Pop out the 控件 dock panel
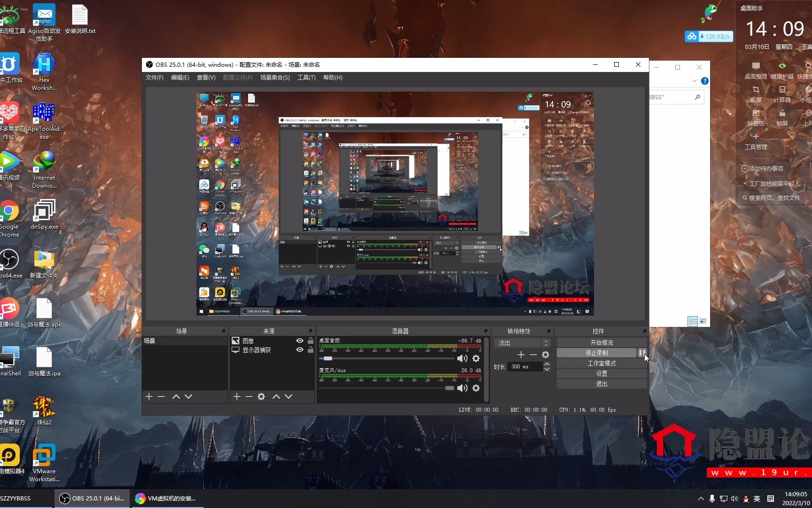812x508 pixels. pyautogui.click(x=644, y=331)
